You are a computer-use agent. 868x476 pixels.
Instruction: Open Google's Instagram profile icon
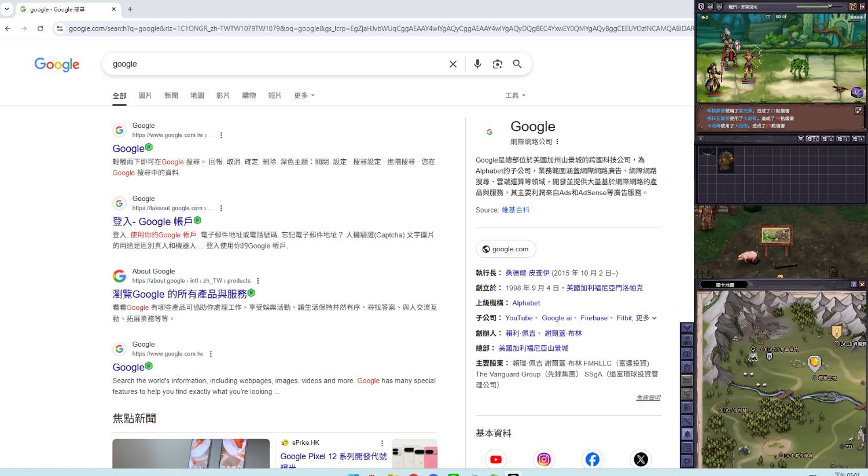544,459
